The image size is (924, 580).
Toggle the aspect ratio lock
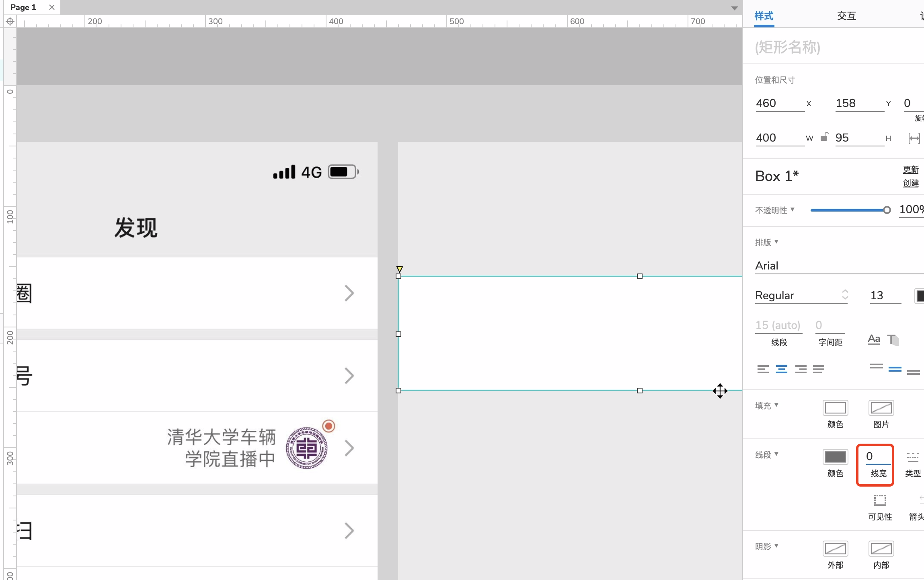pos(824,137)
